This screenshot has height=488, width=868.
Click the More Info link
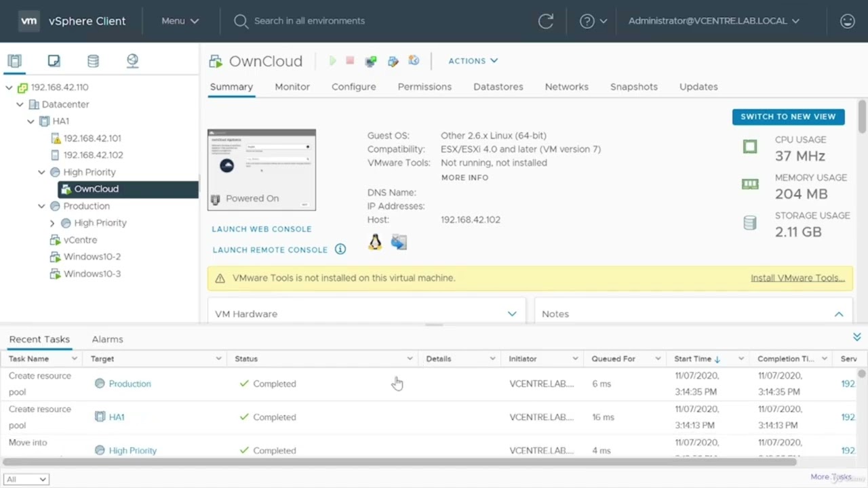[x=465, y=178]
